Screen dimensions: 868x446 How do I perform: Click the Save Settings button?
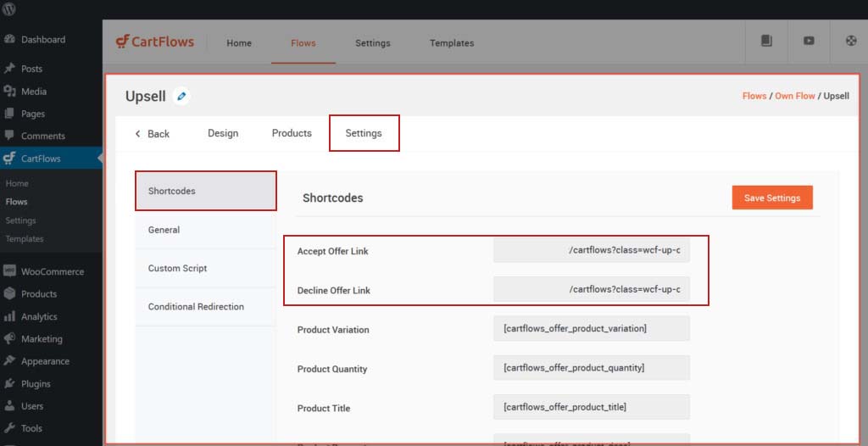(772, 198)
